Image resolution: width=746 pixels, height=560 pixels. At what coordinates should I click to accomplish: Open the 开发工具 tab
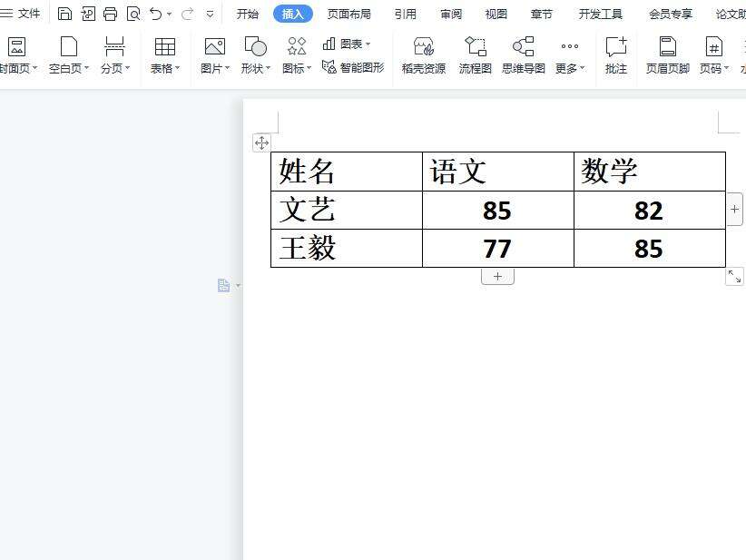tap(601, 15)
